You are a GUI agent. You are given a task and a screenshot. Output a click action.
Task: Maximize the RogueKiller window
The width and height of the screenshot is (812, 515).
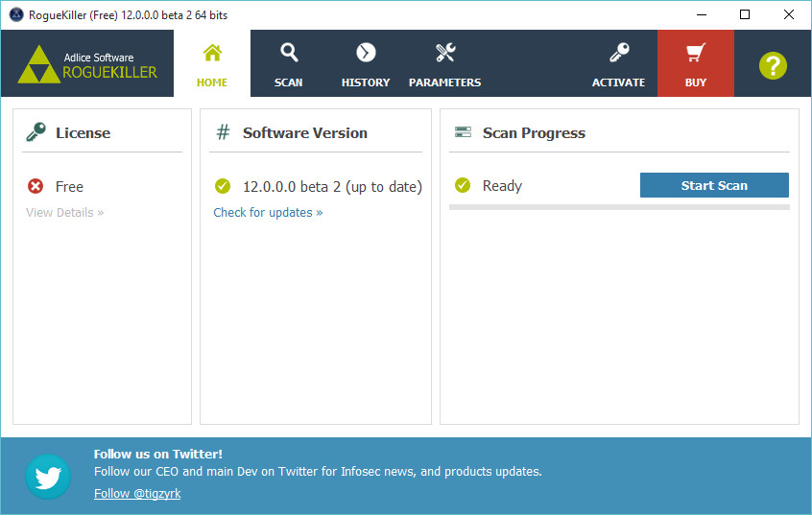[745, 14]
